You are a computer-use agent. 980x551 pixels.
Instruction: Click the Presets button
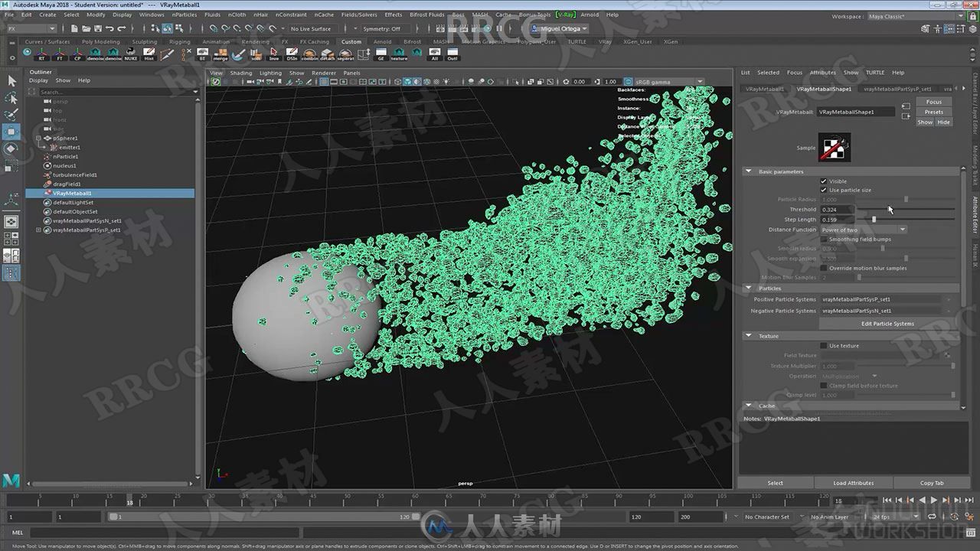pos(934,112)
